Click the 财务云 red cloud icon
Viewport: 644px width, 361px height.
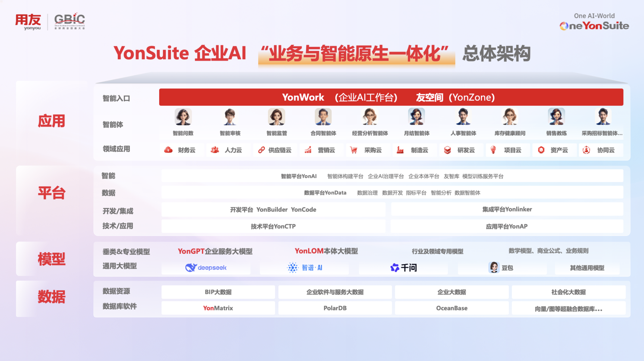click(168, 150)
